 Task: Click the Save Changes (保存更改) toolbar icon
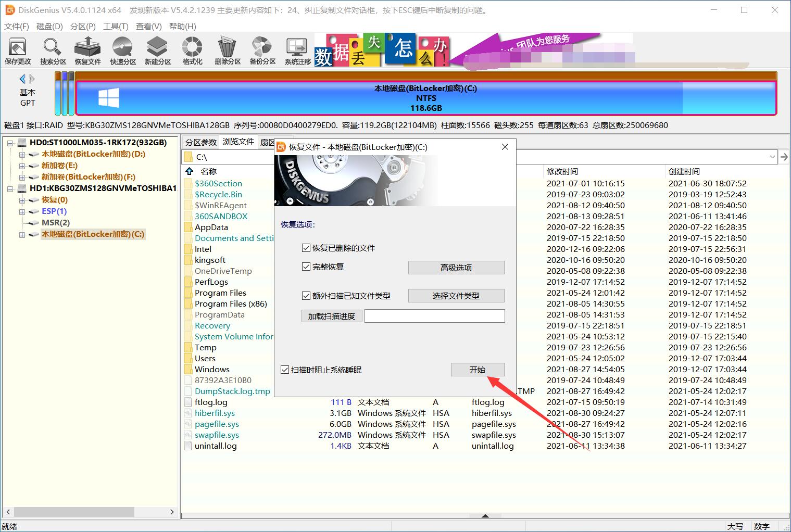click(18, 51)
